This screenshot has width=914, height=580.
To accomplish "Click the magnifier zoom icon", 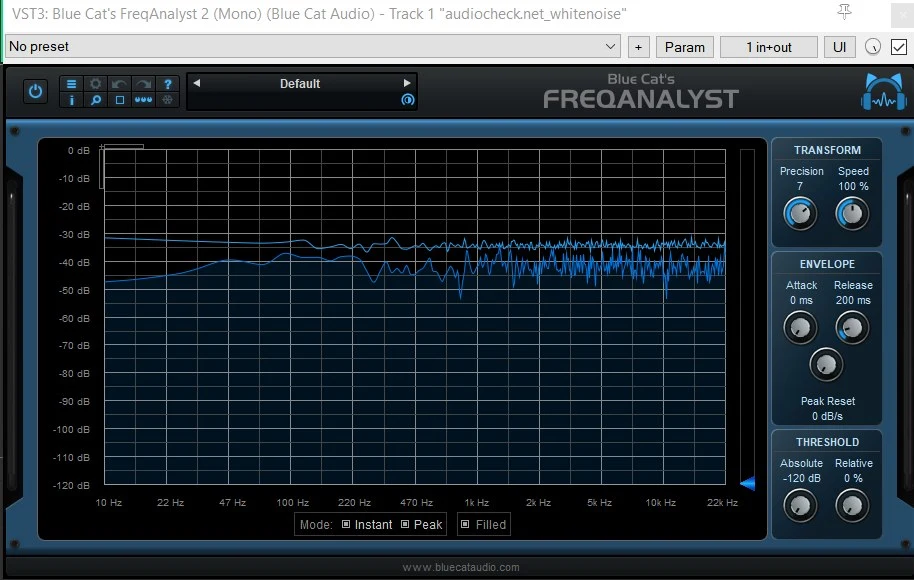I will [96, 100].
